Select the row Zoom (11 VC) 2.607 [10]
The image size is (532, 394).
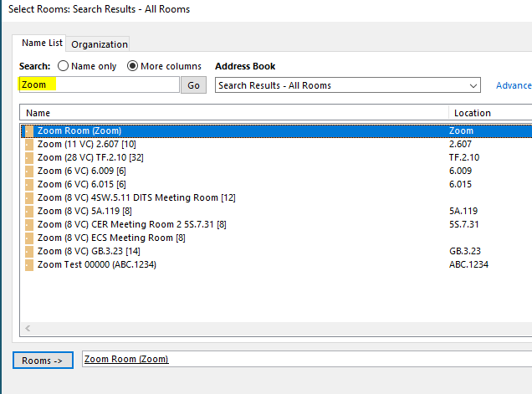[x=276, y=144]
